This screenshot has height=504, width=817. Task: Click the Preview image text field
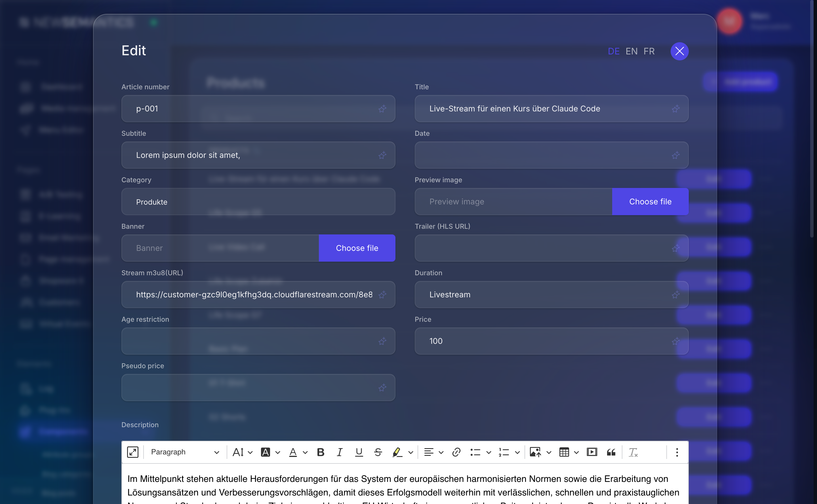pyautogui.click(x=513, y=202)
